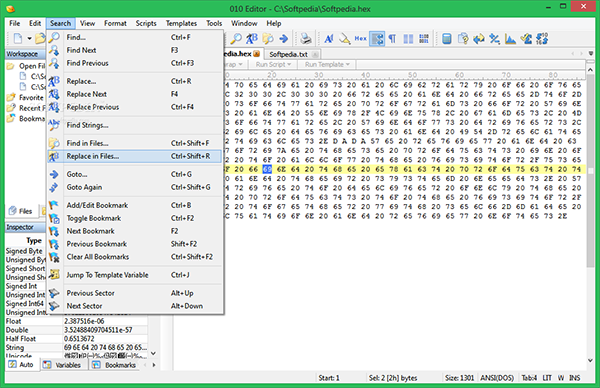The image size is (600, 388).
Task: Toggle LIT endian indicator in status bar
Action: 547,378
